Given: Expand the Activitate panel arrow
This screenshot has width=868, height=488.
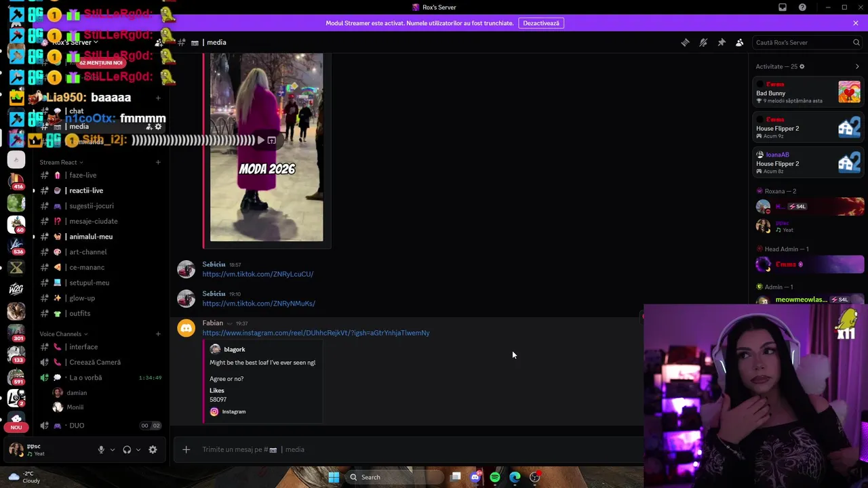Looking at the screenshot, I should 857,66.
